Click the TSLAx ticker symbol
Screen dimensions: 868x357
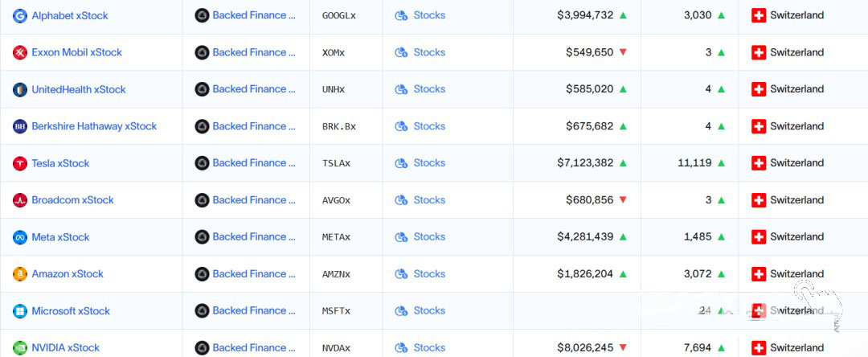point(336,163)
